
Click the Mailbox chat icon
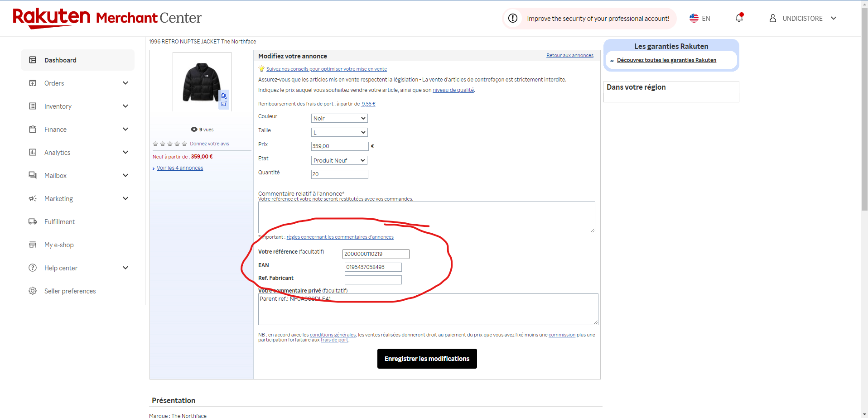tap(33, 175)
